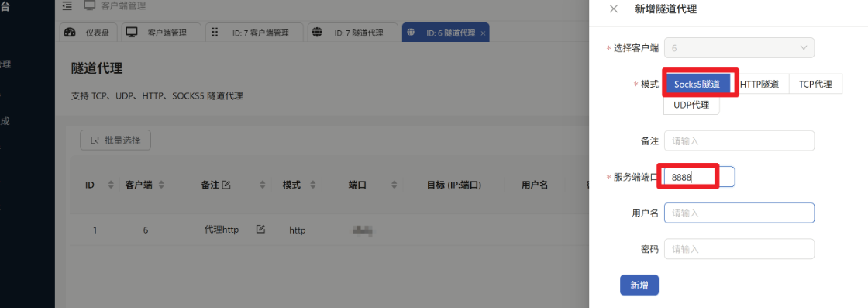Select HTTP隧道 mode
868x308 pixels.
(759, 85)
